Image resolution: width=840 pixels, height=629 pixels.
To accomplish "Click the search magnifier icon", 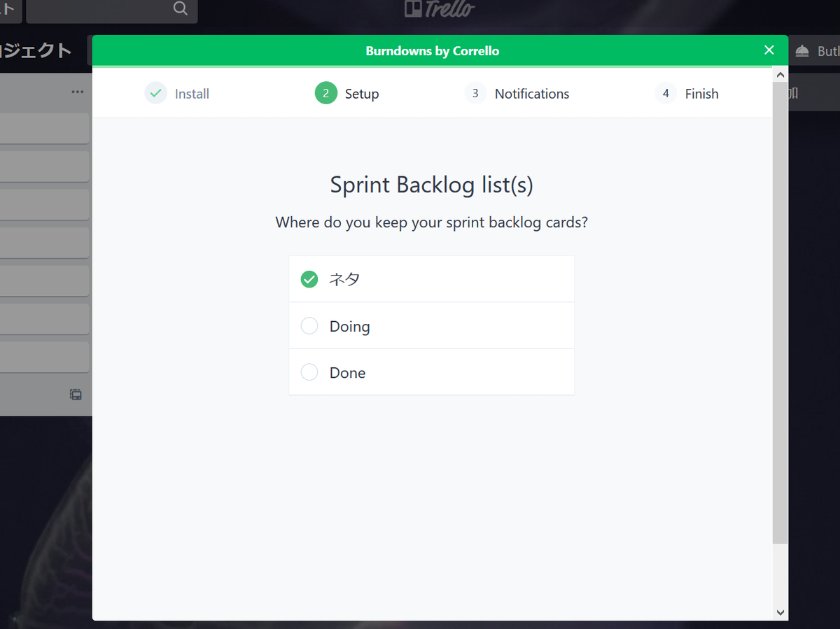I will [x=180, y=8].
